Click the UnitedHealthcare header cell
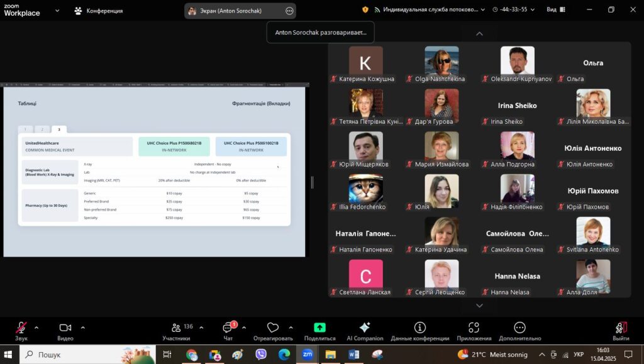The height and width of the screenshot is (364, 644). [77, 146]
